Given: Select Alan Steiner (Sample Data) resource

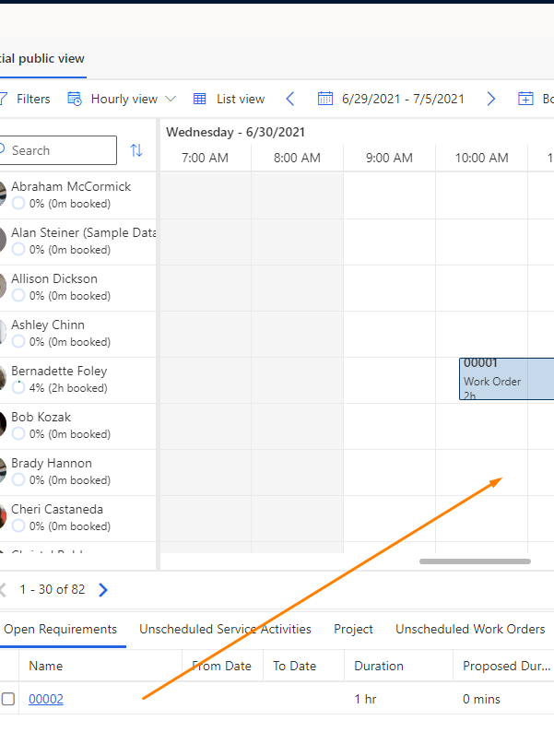Looking at the screenshot, I should coord(83,233).
